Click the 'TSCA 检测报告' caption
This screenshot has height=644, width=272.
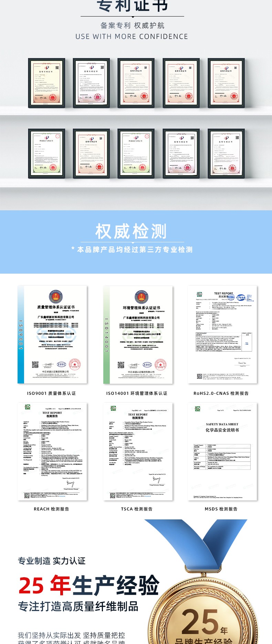[x=137, y=509]
